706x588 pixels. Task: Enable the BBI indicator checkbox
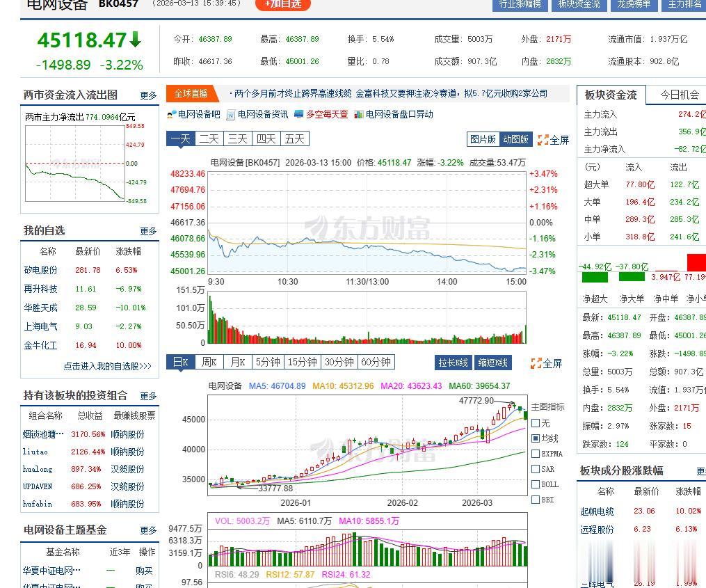536,500
